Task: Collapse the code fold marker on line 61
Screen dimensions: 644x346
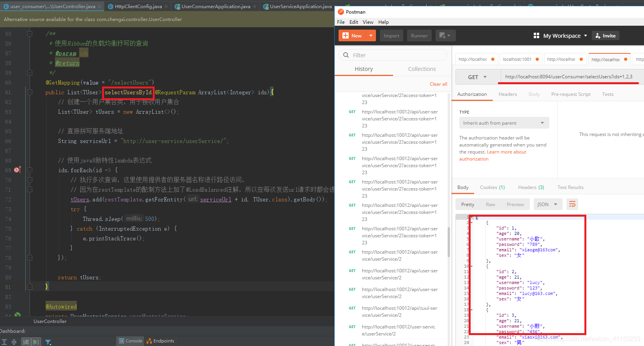Action: 30,92
